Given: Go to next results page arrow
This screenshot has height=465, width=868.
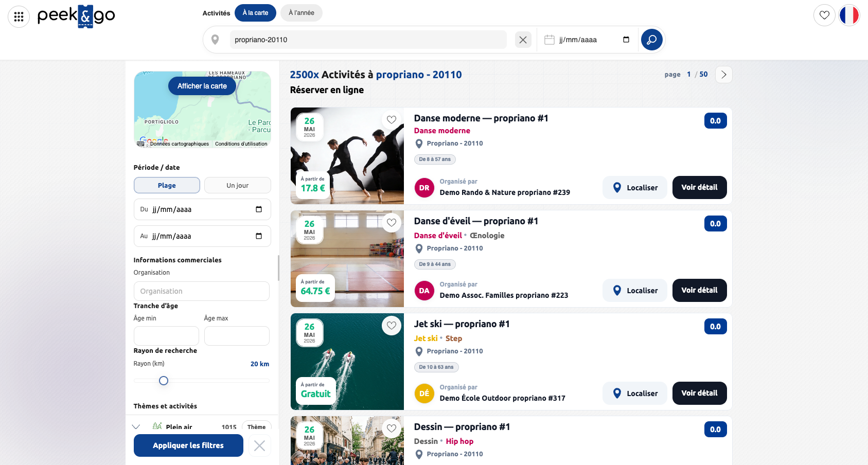Looking at the screenshot, I should pos(724,75).
